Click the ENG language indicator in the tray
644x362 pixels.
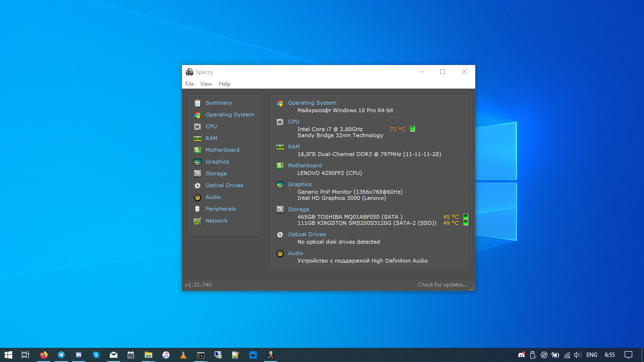pyautogui.click(x=592, y=355)
